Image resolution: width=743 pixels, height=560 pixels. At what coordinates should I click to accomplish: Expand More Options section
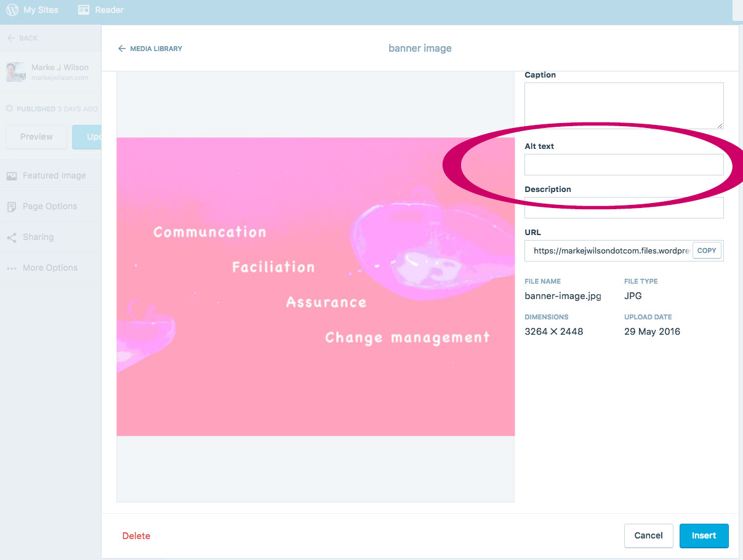click(x=50, y=268)
